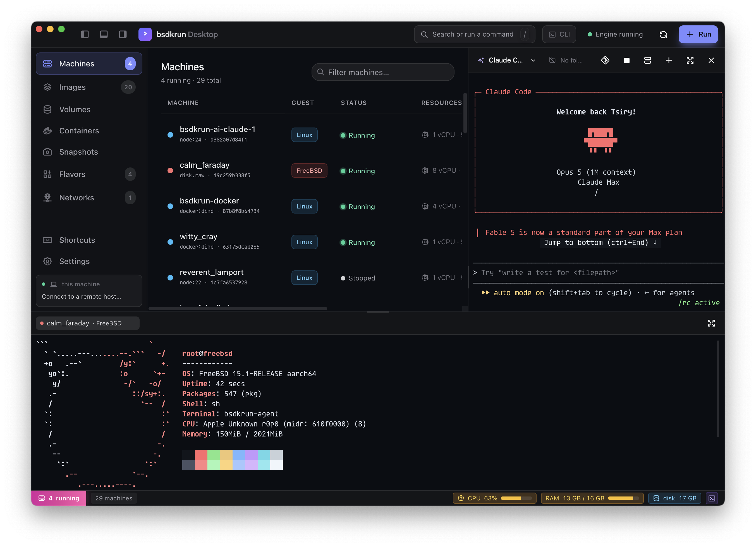The height and width of the screenshot is (547, 756).
Task: Click the horizontal scrollbar under machines table
Action: pyautogui.click(x=238, y=308)
